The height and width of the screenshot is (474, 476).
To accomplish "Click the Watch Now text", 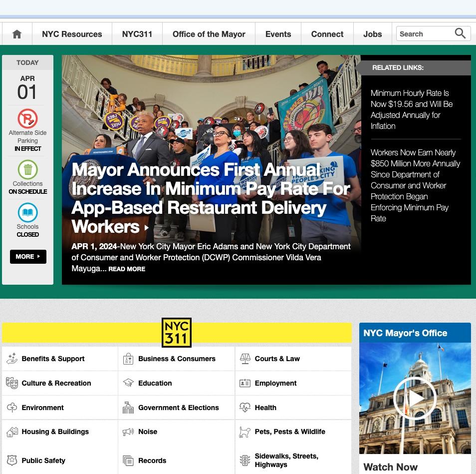I will point(390,467).
